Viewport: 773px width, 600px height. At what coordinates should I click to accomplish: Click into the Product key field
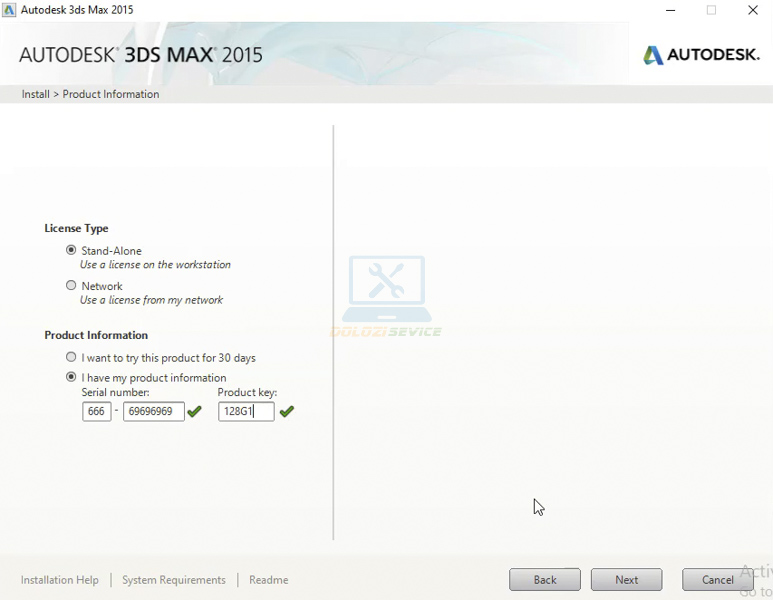point(245,411)
